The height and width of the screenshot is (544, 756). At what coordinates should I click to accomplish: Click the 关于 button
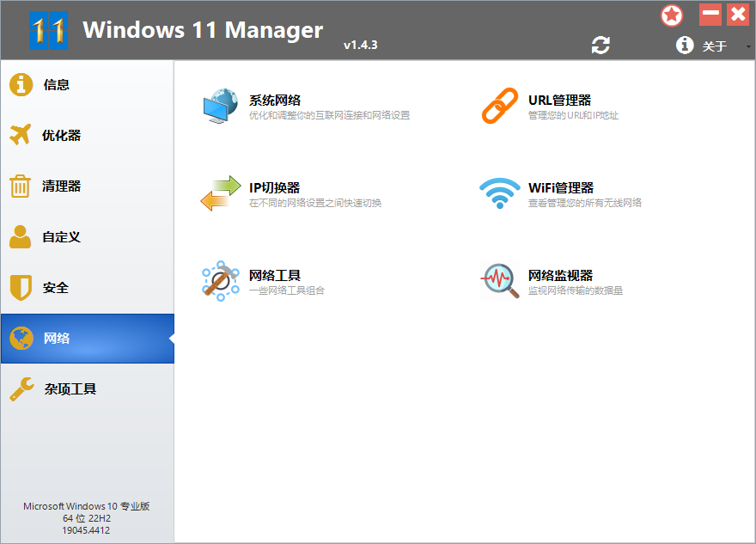click(x=716, y=46)
